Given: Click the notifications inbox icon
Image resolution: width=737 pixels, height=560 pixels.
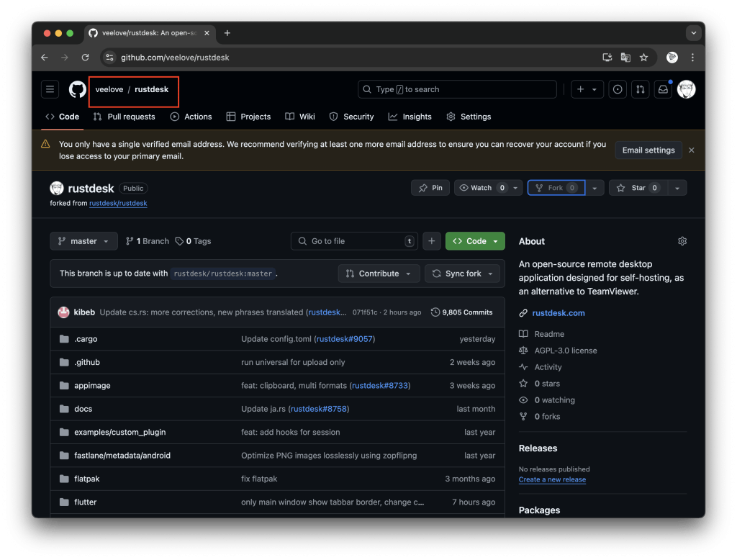Looking at the screenshot, I should (663, 89).
